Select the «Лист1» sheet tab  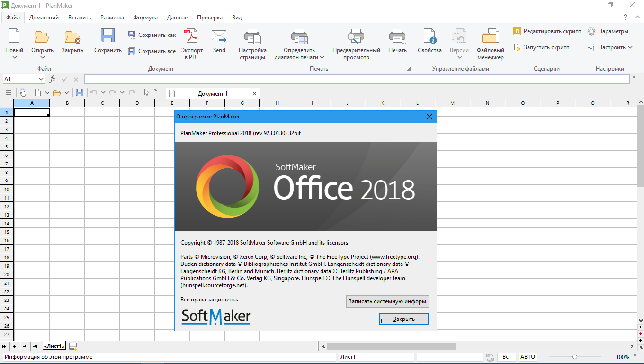(54, 346)
